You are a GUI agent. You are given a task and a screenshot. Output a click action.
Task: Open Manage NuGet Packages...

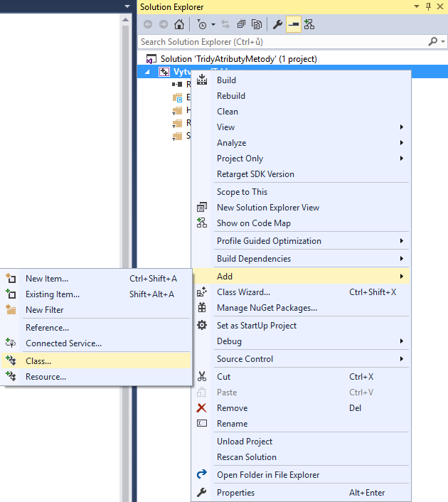301,308
